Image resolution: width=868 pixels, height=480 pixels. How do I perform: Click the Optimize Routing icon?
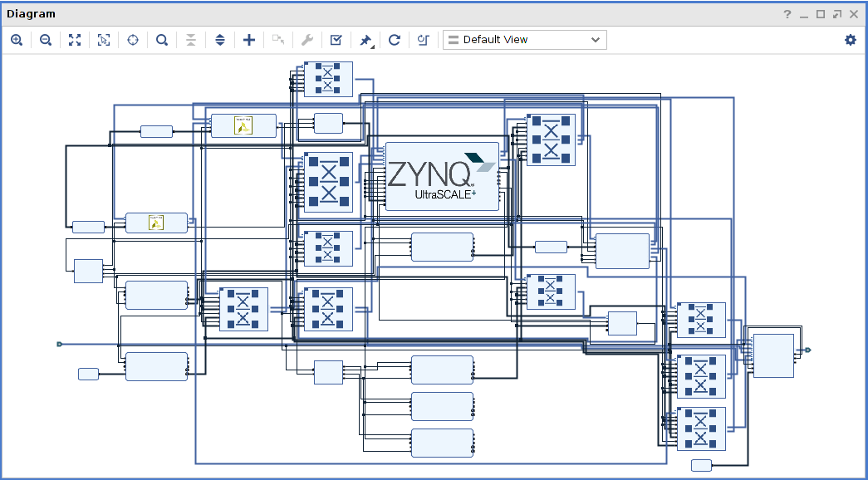[x=424, y=40]
